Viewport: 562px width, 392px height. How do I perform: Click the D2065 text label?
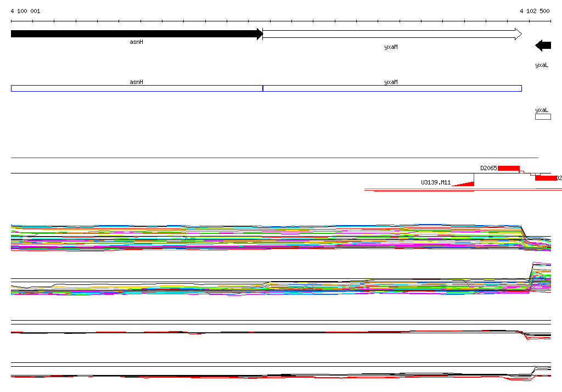tap(488, 169)
